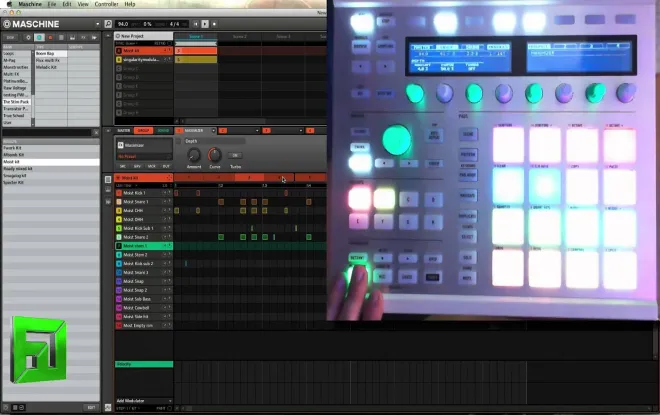Screen dimensions: 660x415
Task: Select Scene 2 tab in arranger
Action: pos(240,36)
